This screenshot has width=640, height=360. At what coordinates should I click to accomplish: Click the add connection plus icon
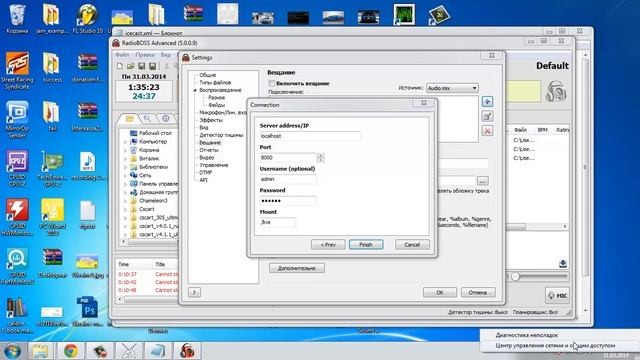click(487, 102)
